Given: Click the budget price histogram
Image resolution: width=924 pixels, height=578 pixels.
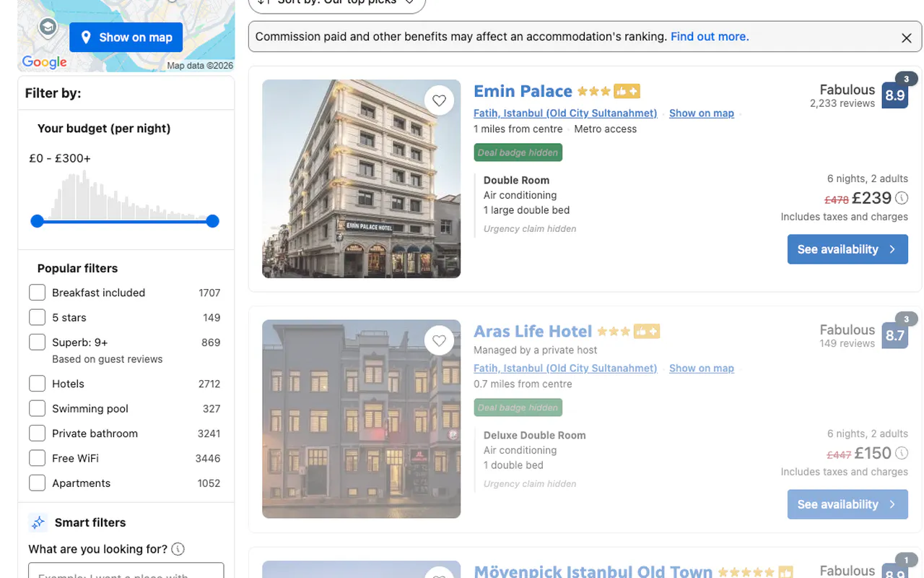Looking at the screenshot, I should [x=125, y=194].
